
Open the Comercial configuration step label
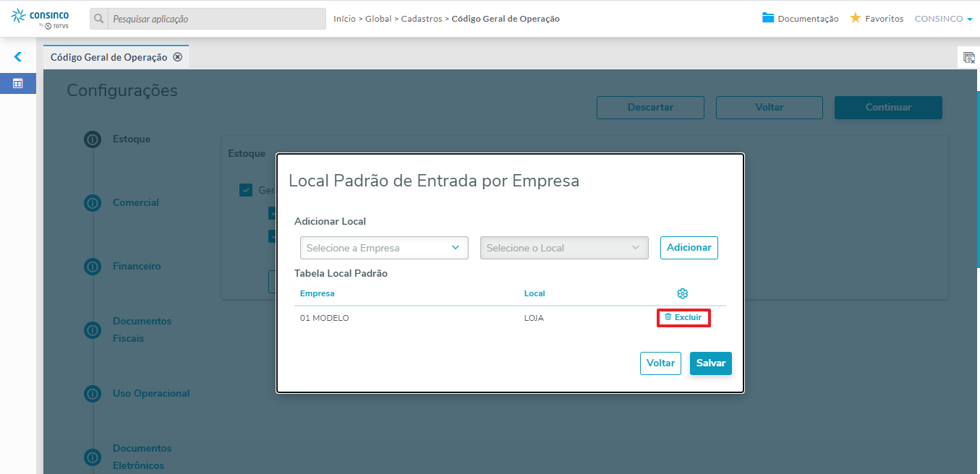(x=136, y=202)
